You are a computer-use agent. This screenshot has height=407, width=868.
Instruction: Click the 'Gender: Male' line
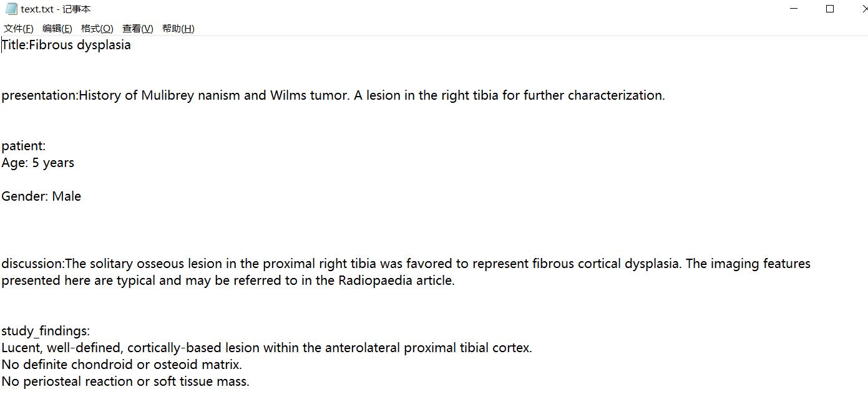coord(41,196)
